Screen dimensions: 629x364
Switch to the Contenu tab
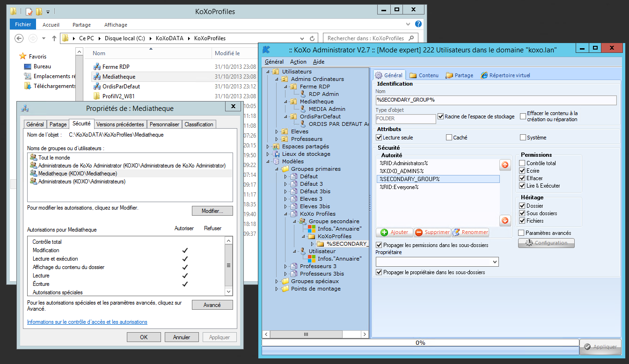tap(424, 75)
